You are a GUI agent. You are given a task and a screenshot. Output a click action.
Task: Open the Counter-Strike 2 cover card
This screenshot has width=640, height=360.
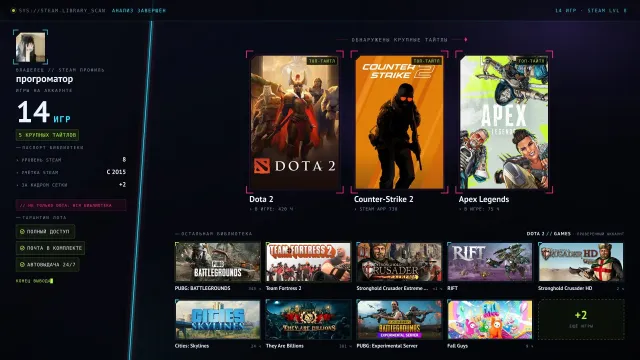(x=399, y=122)
